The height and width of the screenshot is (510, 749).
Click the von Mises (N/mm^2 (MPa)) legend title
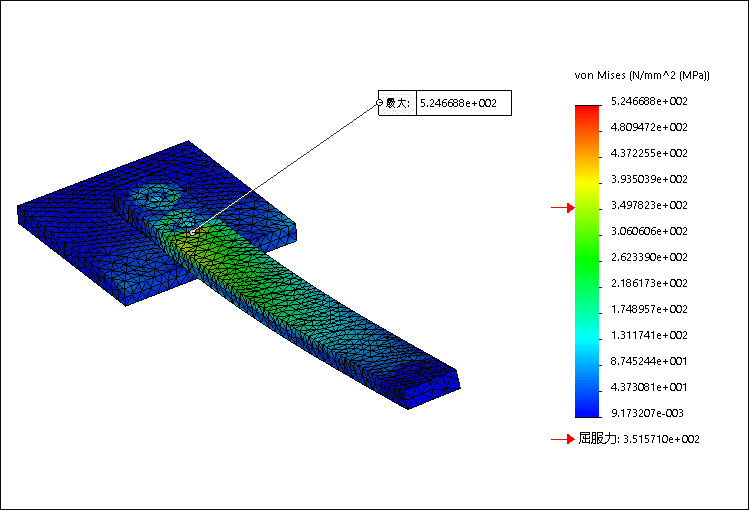click(642, 75)
